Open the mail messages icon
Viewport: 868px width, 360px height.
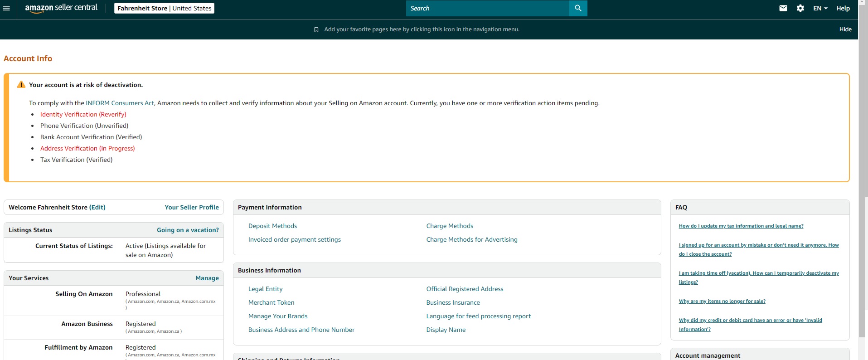pyautogui.click(x=783, y=8)
